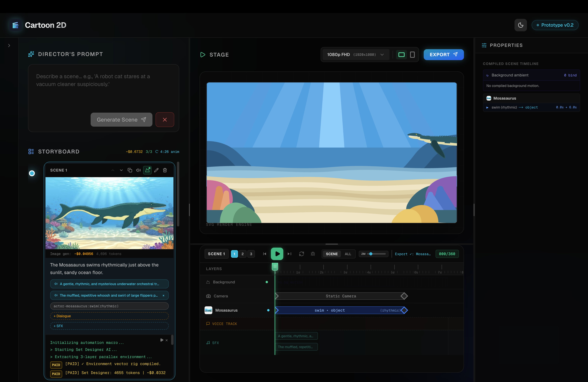The image size is (588, 382).
Task: Click the debug bug icon in timeline
Action: pos(313,254)
